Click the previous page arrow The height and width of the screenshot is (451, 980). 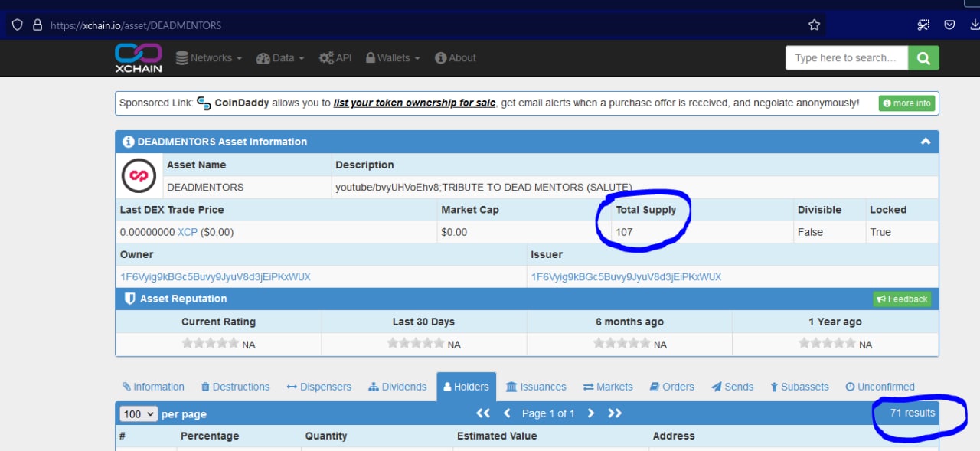(507, 413)
